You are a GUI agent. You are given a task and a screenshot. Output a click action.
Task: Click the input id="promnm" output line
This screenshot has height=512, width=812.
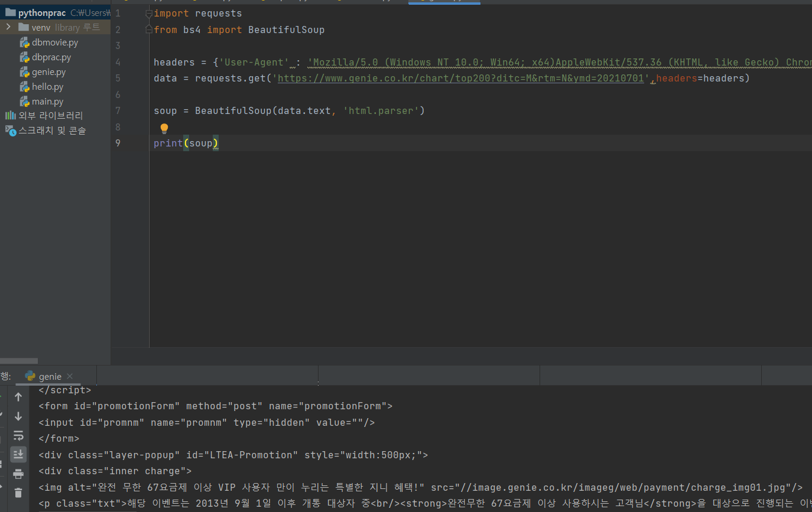207,423
